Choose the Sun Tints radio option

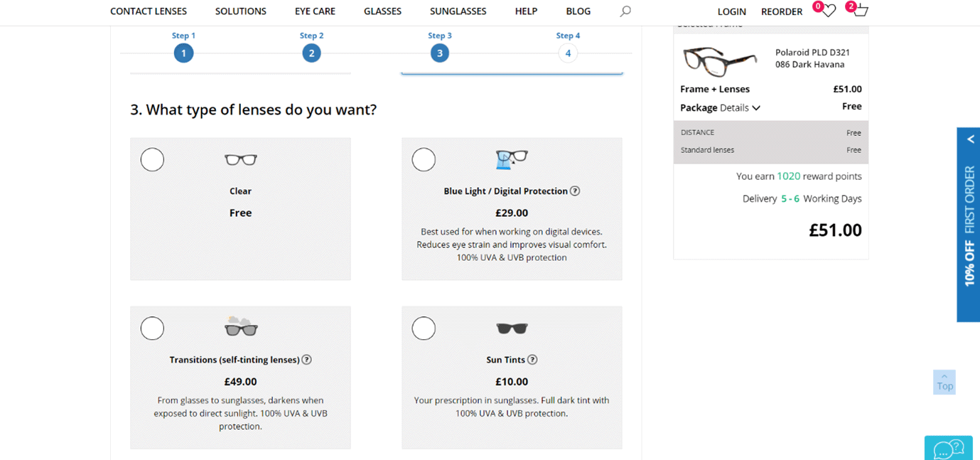coord(424,328)
